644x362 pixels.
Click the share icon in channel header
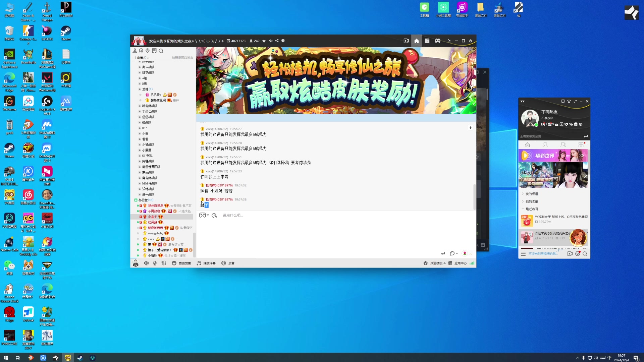click(277, 41)
